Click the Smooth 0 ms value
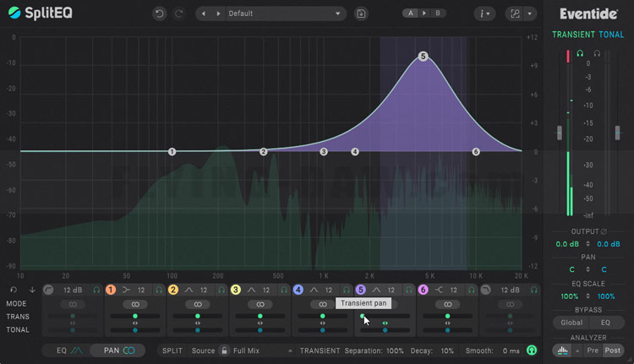This screenshot has width=634, height=364. pos(511,350)
